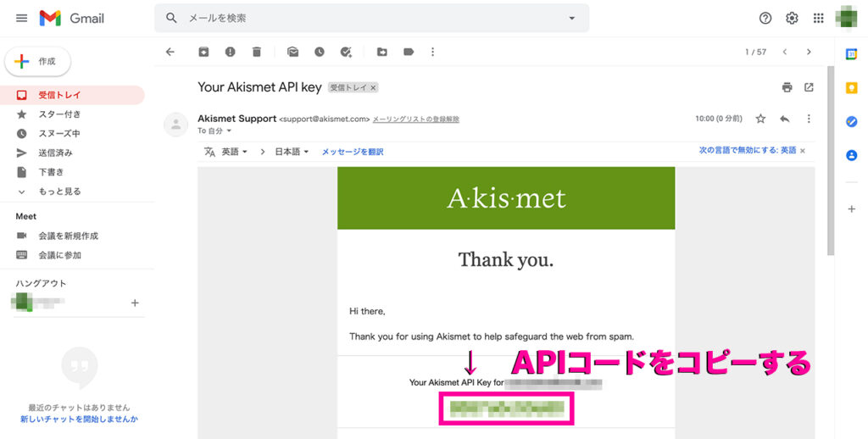Click 新しいチャットを開始しませんか link
Viewport: 868px width, 439px height.
[79, 419]
